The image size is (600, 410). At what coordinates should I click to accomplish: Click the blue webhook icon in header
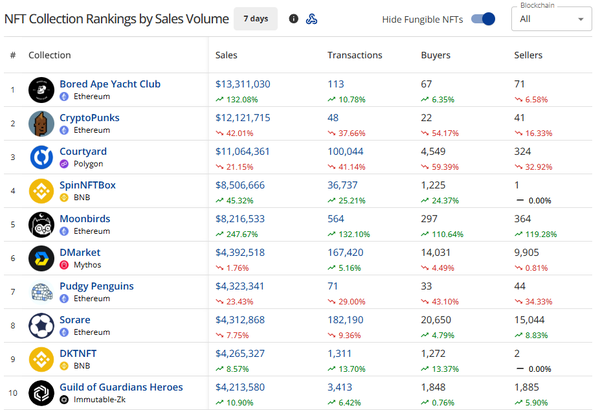(311, 19)
